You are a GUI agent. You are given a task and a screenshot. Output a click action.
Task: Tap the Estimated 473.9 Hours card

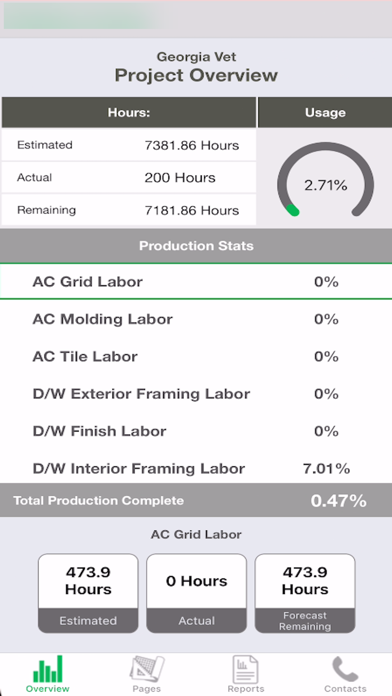pyautogui.click(x=88, y=593)
